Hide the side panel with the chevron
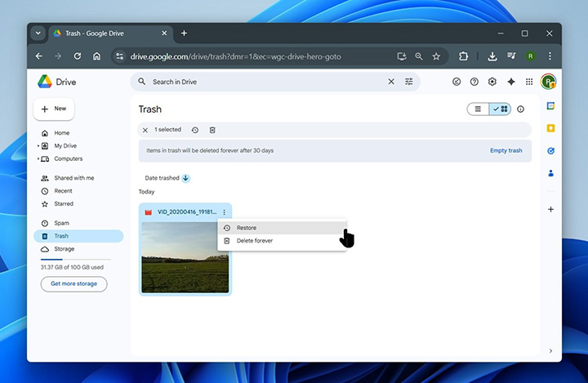 point(550,351)
